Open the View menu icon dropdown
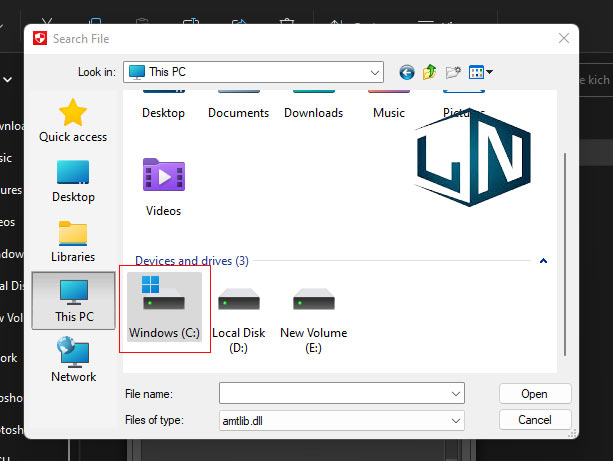This screenshot has height=461, width=613. click(x=481, y=72)
